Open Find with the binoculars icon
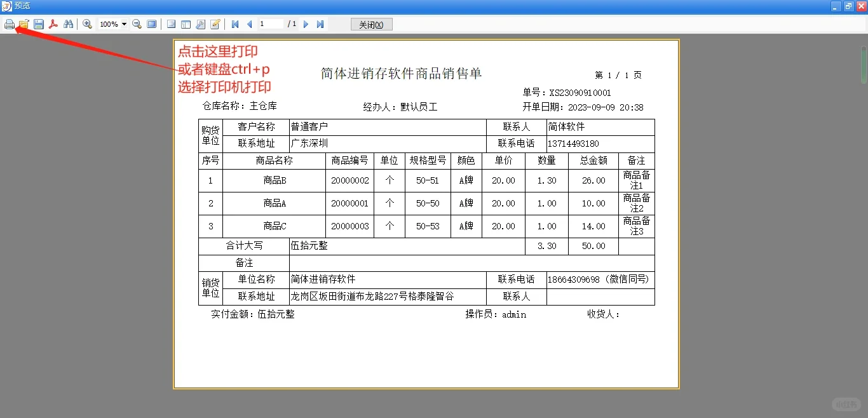The width and height of the screenshot is (868, 418). click(68, 24)
